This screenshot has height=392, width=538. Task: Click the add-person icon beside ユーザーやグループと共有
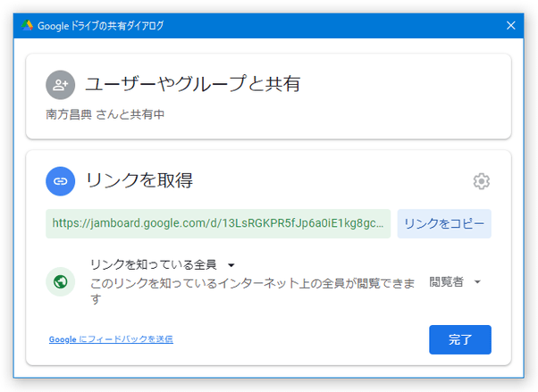tap(61, 85)
